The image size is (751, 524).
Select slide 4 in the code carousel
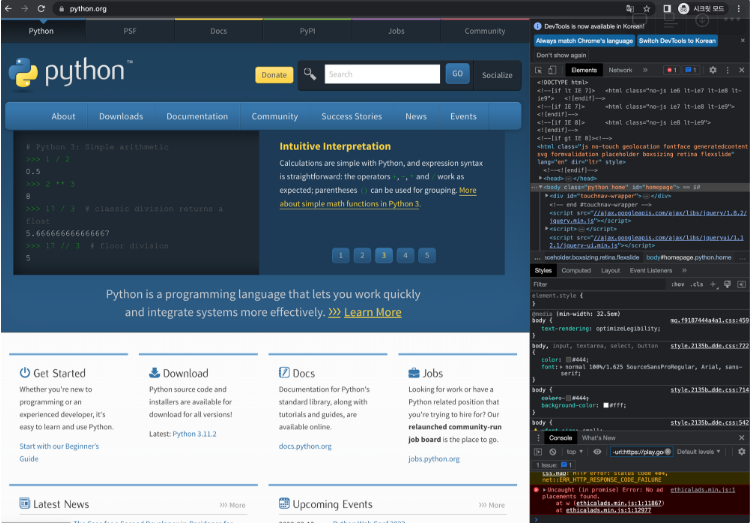(x=405, y=255)
